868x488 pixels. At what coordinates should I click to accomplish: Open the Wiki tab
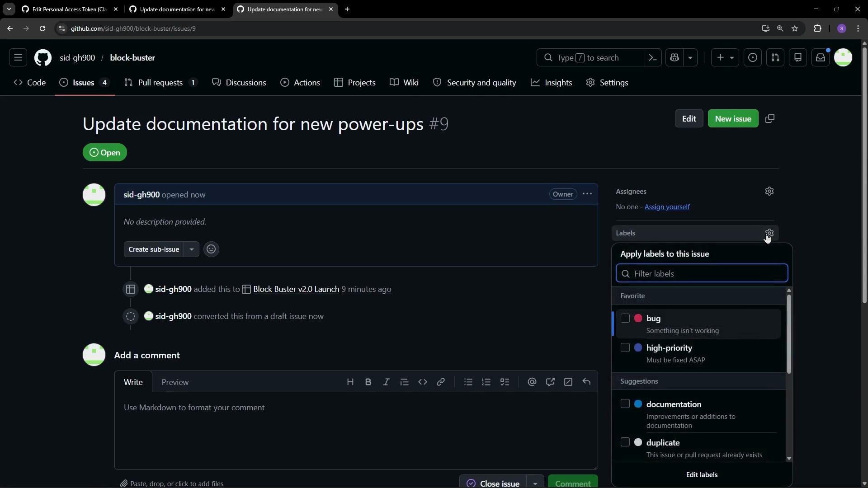point(404,83)
